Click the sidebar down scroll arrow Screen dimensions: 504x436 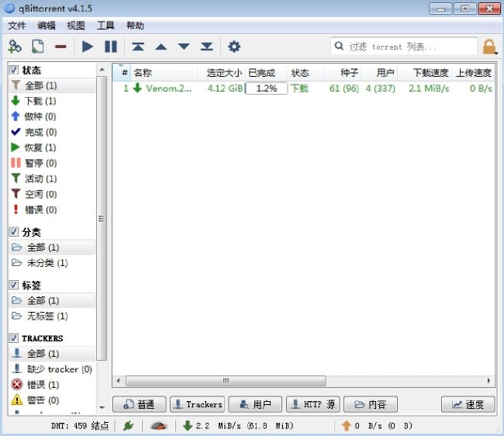pyautogui.click(x=102, y=407)
